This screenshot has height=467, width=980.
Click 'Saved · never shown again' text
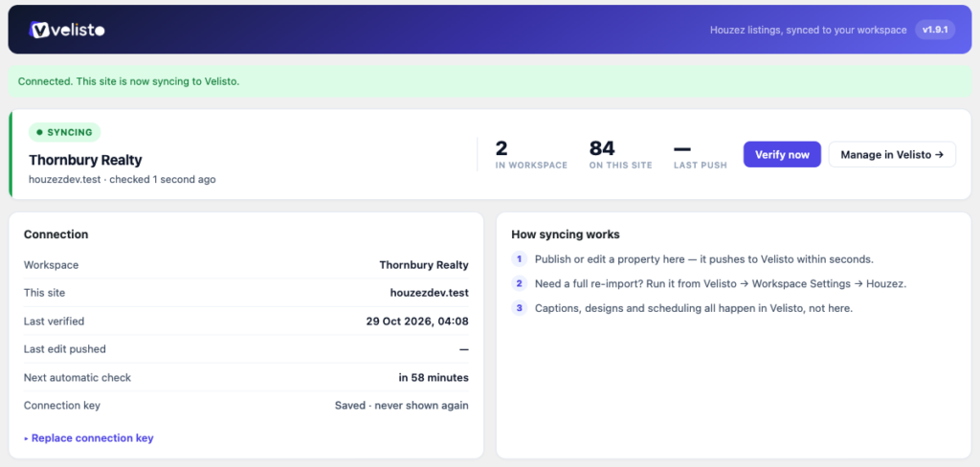402,405
